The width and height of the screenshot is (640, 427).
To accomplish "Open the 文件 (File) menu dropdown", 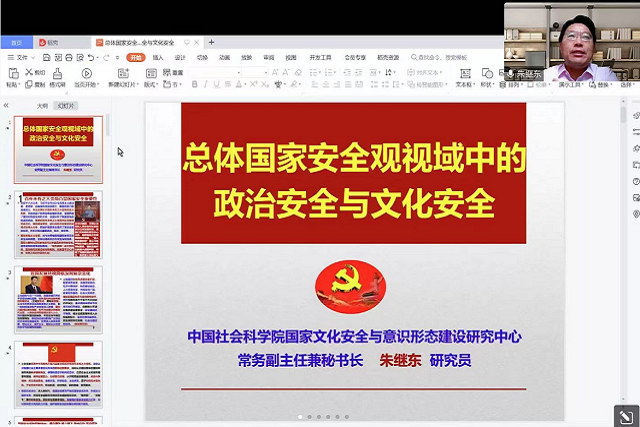I will 19,58.
